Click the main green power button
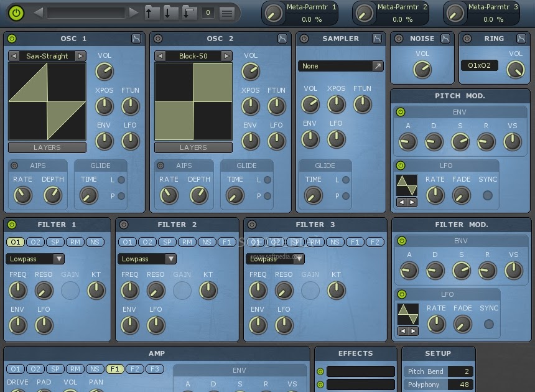The width and height of the screenshot is (535, 392). tap(16, 12)
